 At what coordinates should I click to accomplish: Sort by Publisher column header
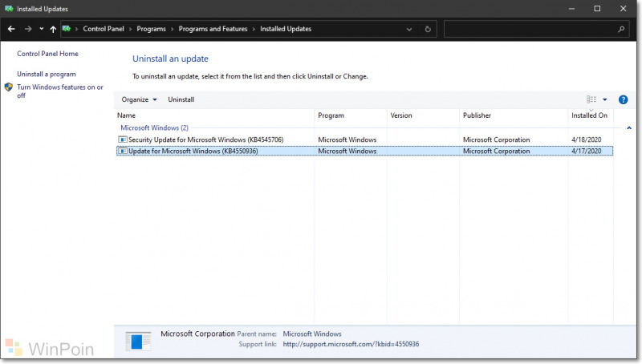pos(514,115)
